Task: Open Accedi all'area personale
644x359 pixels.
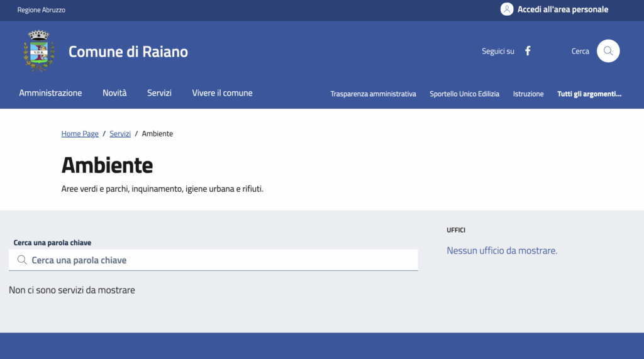Action: [563, 9]
